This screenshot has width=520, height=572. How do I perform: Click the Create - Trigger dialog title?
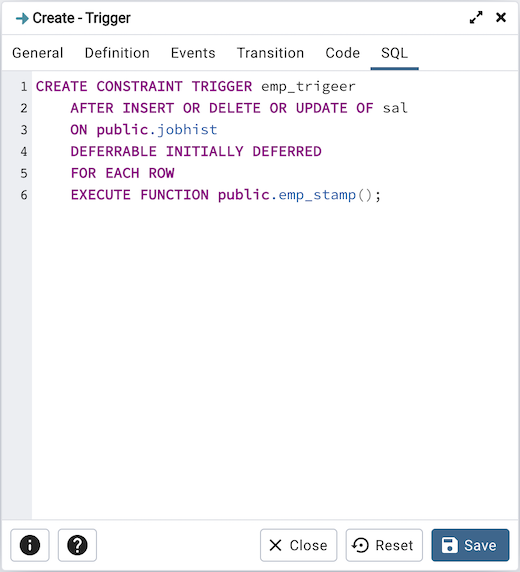tap(81, 18)
